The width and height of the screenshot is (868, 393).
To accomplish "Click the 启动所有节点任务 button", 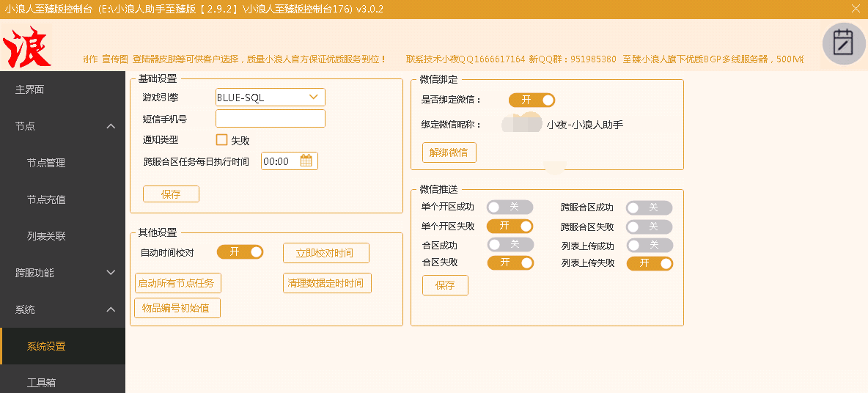I will [x=177, y=283].
